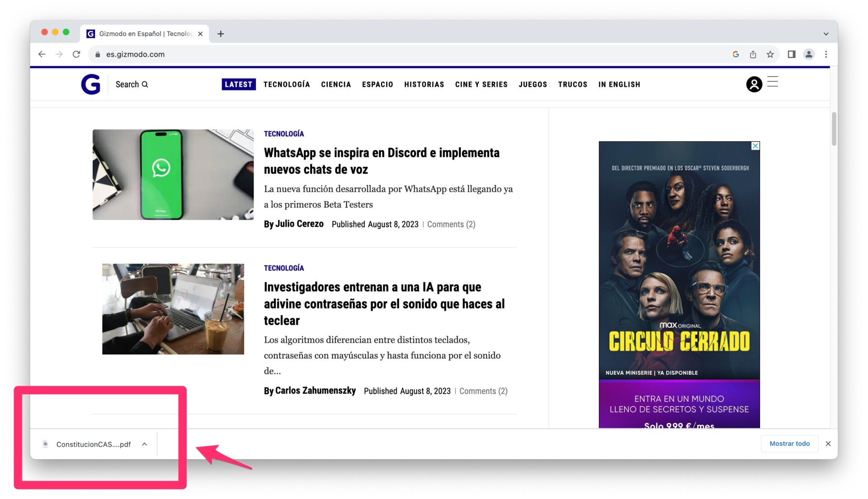
Task: Click the Chrome profile avatar
Action: pyautogui.click(x=808, y=54)
